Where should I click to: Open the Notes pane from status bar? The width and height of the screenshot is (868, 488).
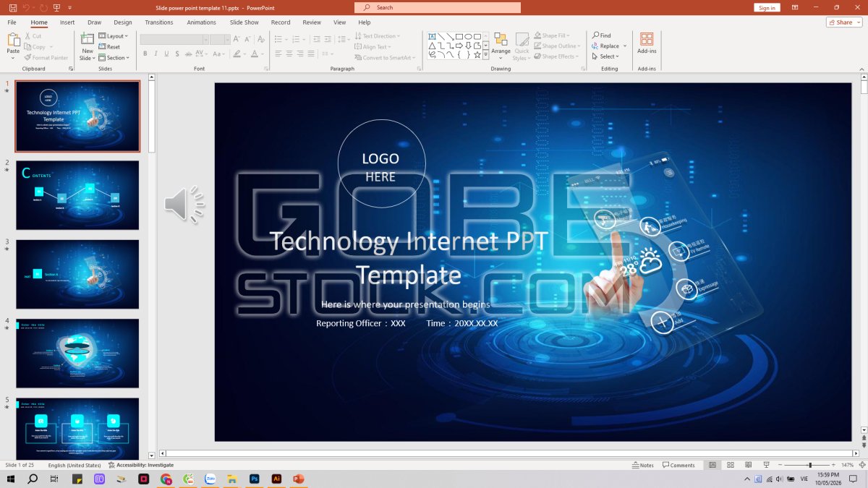[642, 465]
